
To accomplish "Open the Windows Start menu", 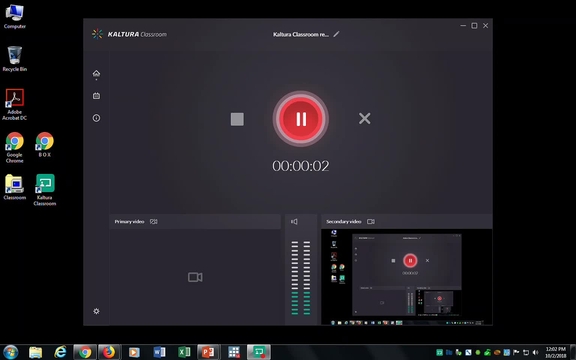I will pyautogui.click(x=10, y=352).
